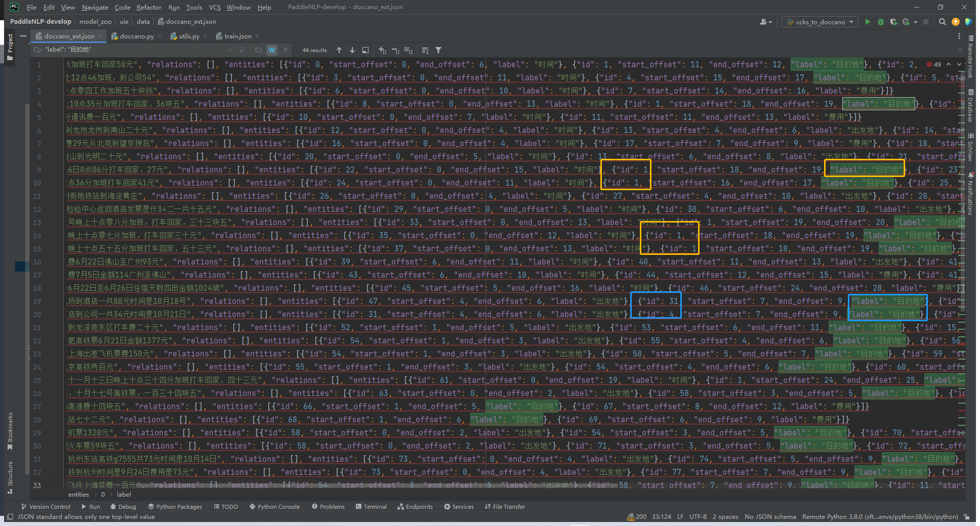Viewport: 980px width, 526px height.
Task: Select a JSON schema in status bar
Action: pos(770,517)
